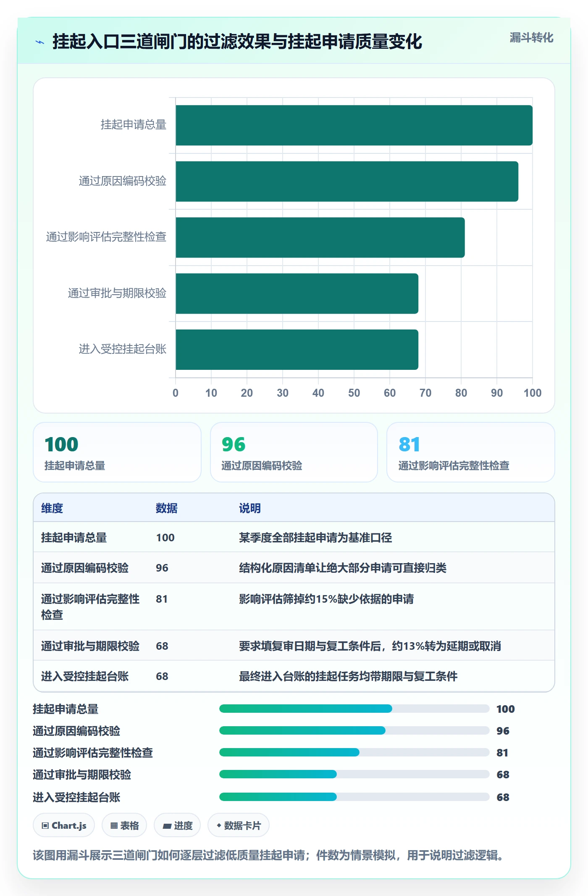
Task: Click table cell 影响评估筛掉约15%缺少依据的申请
Action: [326, 599]
